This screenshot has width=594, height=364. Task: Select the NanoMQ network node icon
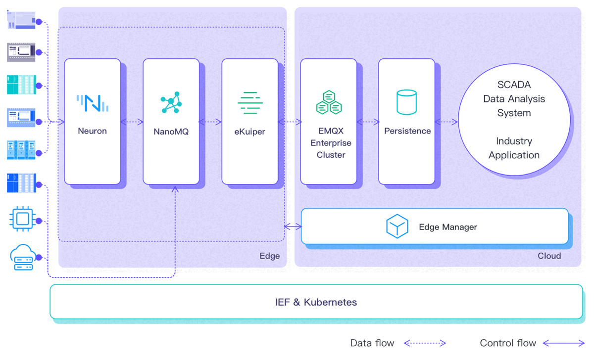pyautogui.click(x=171, y=103)
